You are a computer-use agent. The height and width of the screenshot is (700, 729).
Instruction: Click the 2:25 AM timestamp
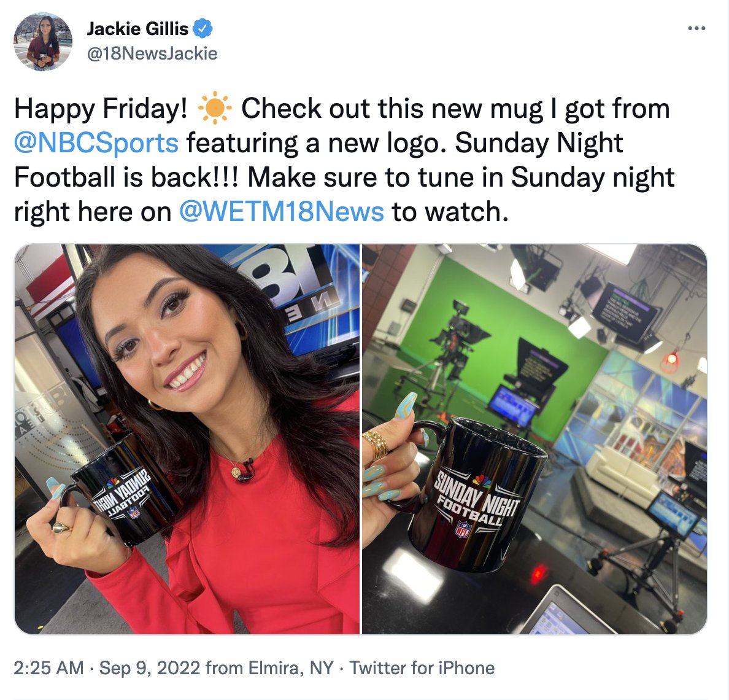pyautogui.click(x=48, y=668)
